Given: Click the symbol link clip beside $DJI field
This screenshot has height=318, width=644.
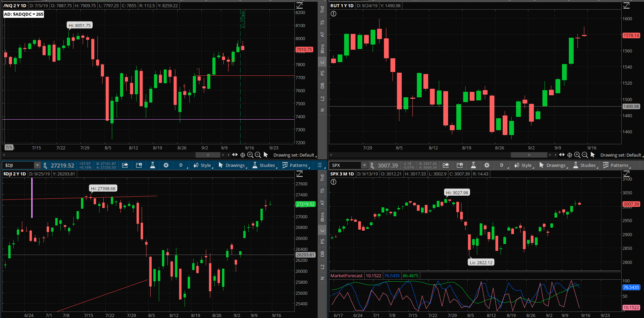Looking at the screenshot, I should (x=45, y=166).
